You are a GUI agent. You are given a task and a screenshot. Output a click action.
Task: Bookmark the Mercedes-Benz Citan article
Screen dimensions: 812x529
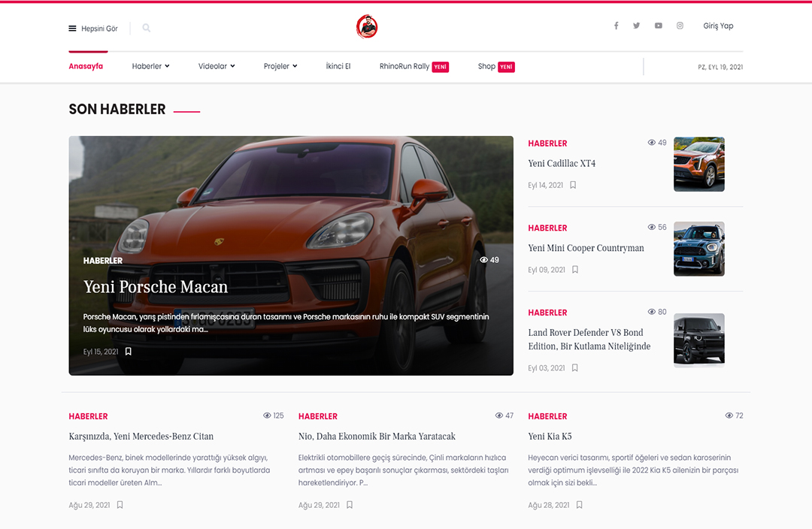click(x=120, y=505)
